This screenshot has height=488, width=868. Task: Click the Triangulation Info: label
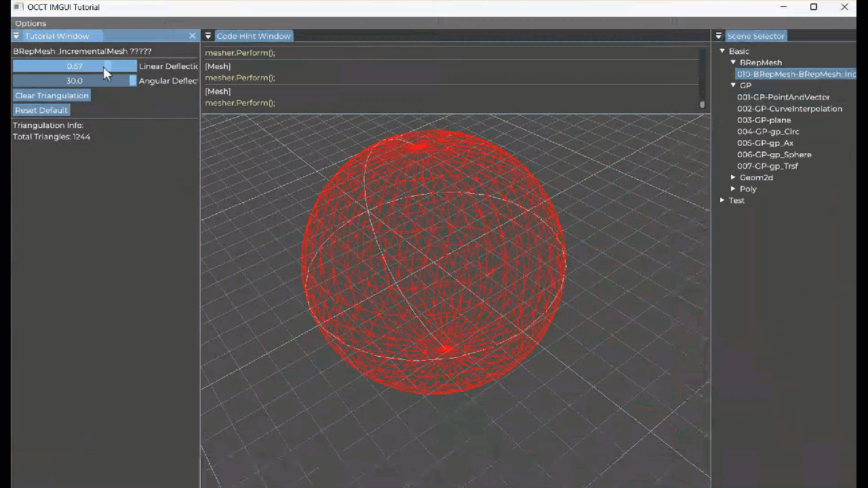[x=48, y=125]
